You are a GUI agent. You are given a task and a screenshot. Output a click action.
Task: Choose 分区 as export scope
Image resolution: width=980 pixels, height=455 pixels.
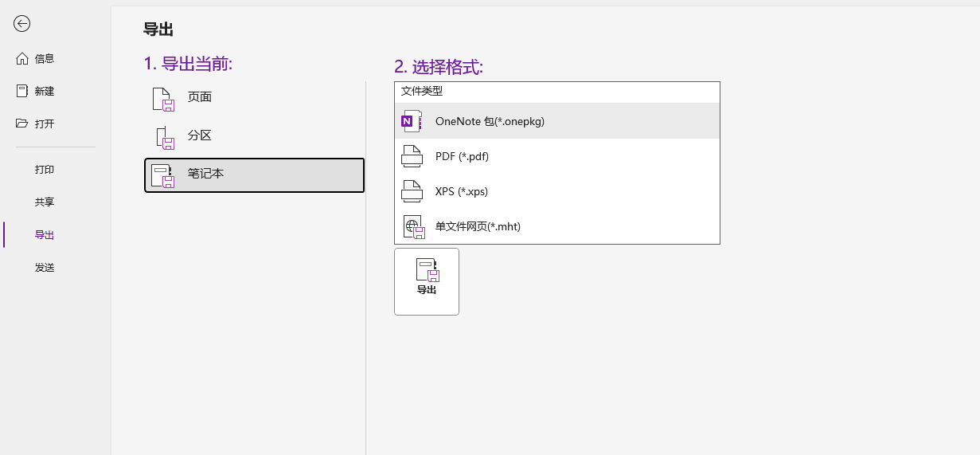pyautogui.click(x=254, y=135)
